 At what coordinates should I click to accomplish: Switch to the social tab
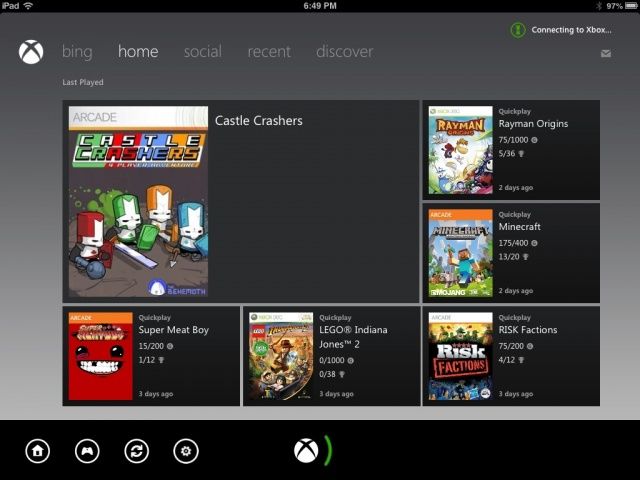[x=202, y=52]
